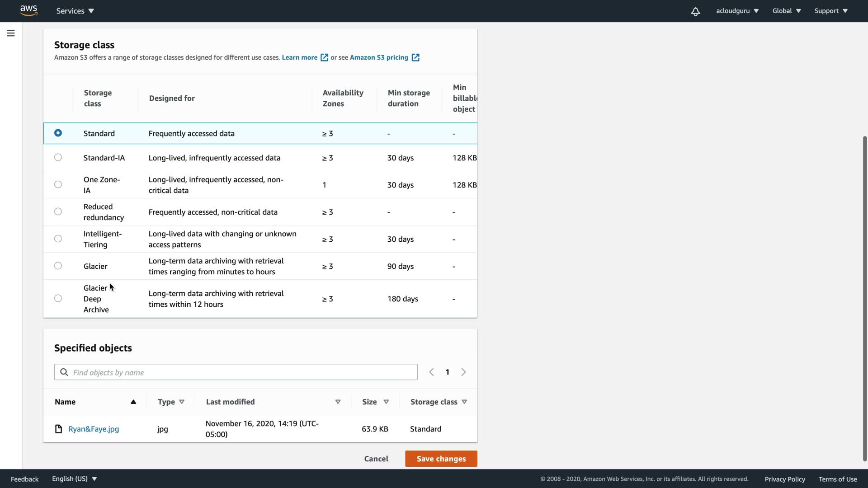868x488 pixels.
Task: Open the notifications bell icon
Action: [695, 11]
